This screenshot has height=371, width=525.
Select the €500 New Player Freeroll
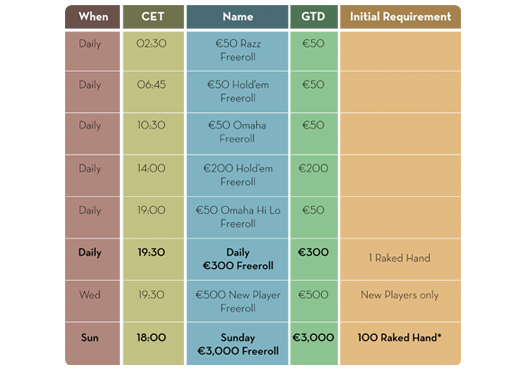(x=237, y=301)
